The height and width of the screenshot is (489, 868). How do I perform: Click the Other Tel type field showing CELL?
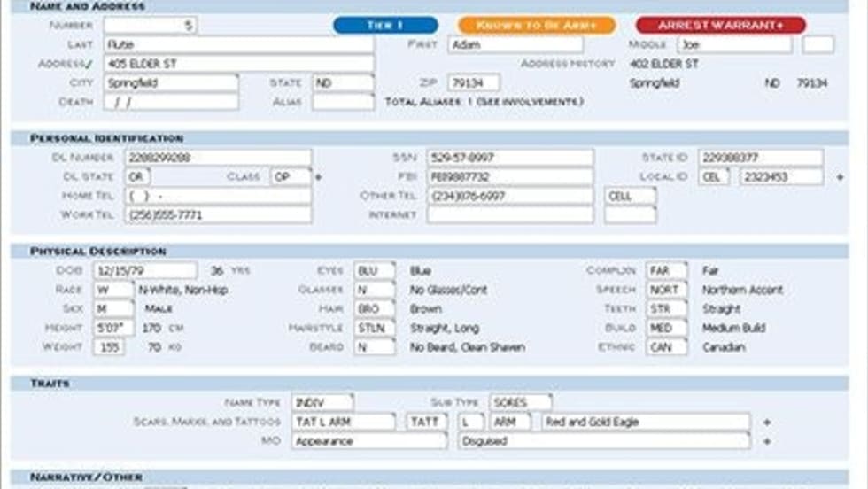click(630, 196)
